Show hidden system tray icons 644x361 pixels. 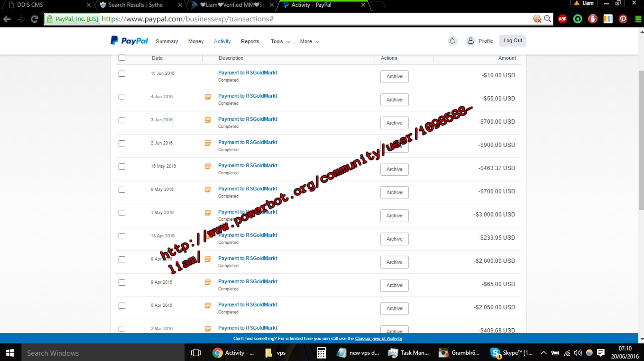(544, 353)
